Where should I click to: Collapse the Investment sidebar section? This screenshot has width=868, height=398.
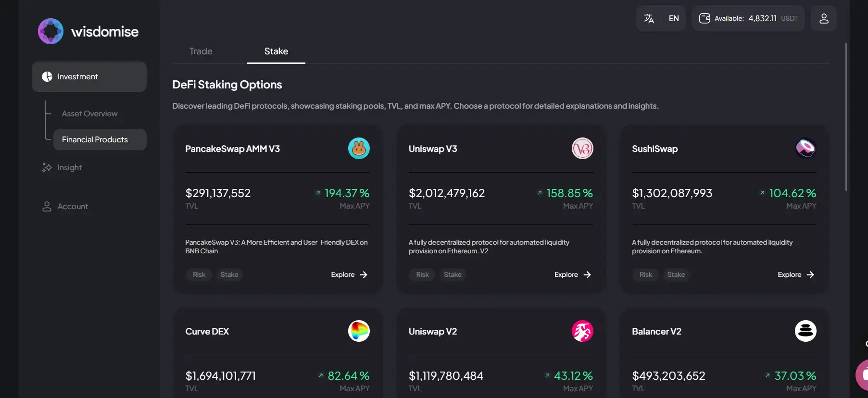tap(89, 76)
